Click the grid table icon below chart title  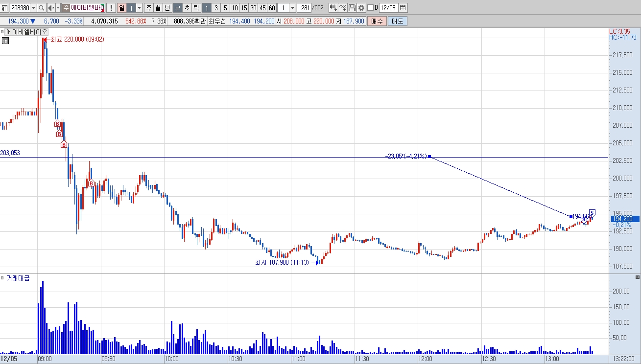tap(5, 41)
